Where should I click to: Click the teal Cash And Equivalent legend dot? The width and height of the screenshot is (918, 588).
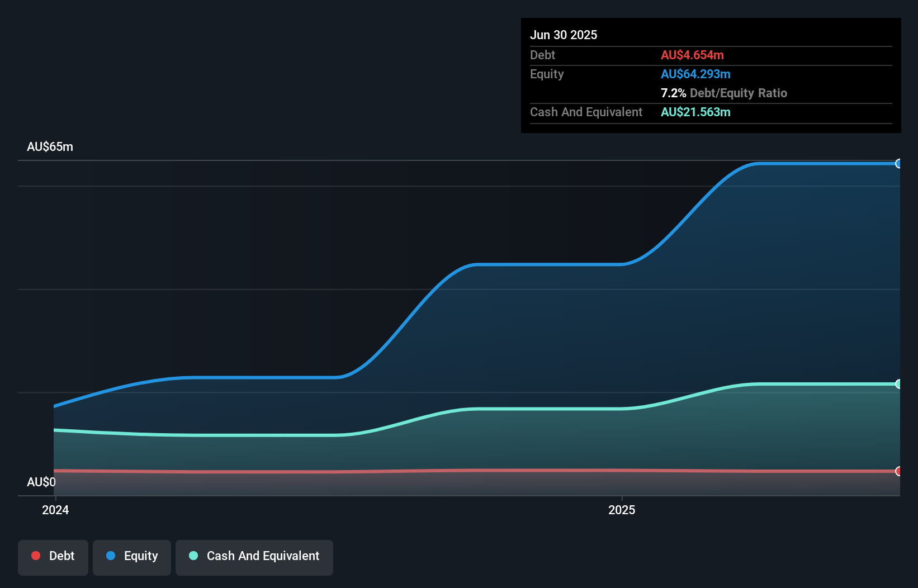[193, 556]
